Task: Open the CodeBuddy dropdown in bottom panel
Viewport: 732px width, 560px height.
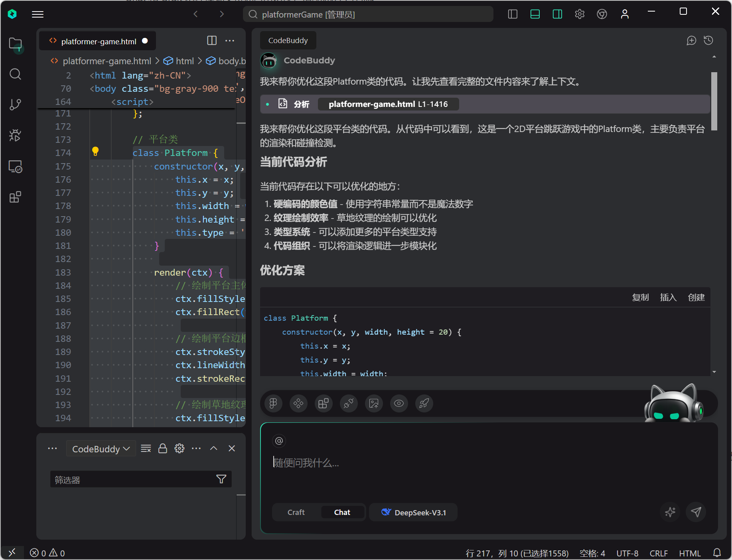Action: [x=101, y=449]
